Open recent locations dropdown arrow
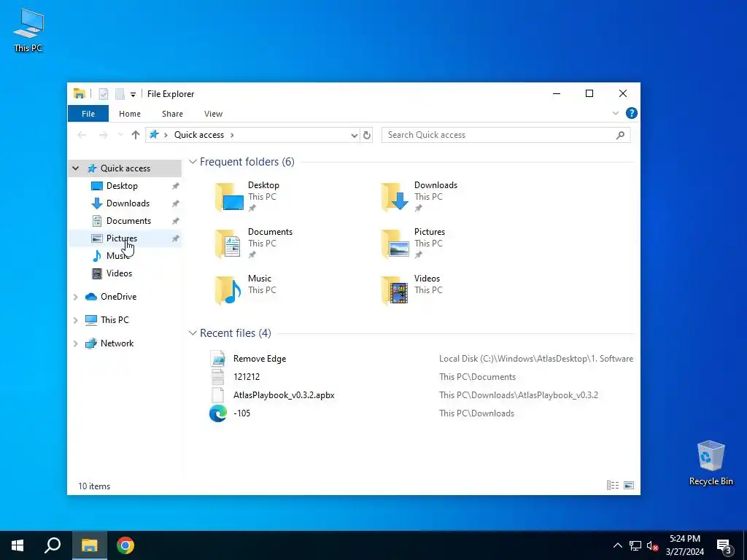This screenshot has width=747, height=560. [120, 135]
